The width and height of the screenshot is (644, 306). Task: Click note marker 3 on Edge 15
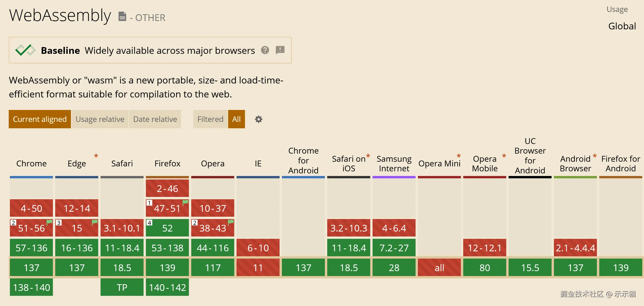point(59,223)
